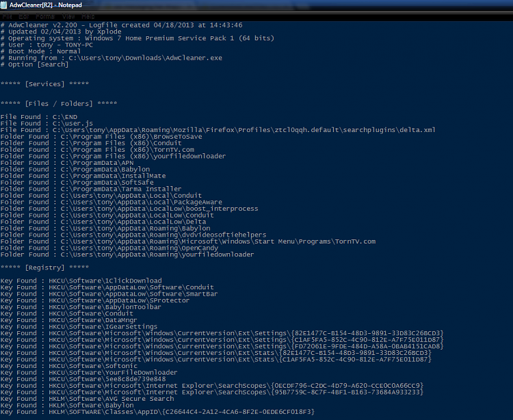Image resolution: width=513 pixels, height=420 pixels.
Task: Click the 'AdwCleaner v2.200 - Logfile created' line
Action: [121, 25]
